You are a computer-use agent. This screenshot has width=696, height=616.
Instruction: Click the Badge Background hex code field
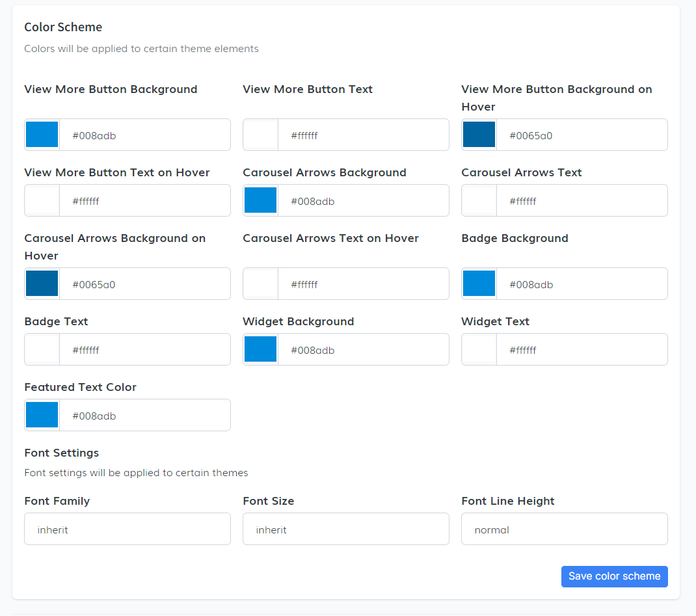582,284
